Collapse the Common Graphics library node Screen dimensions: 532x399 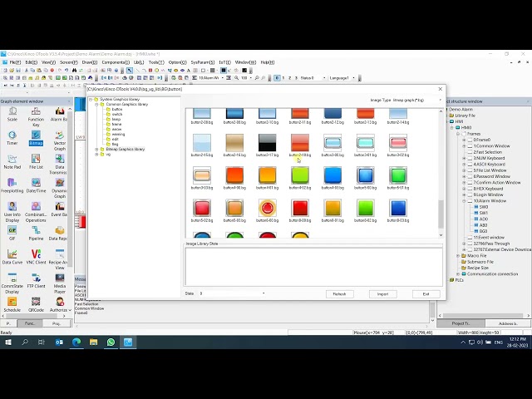pyautogui.click(x=96, y=105)
